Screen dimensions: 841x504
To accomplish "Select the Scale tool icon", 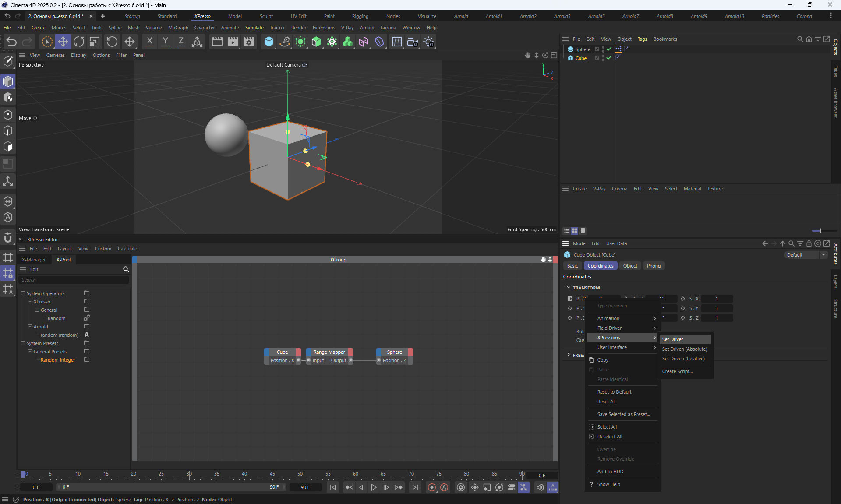I will click(95, 42).
